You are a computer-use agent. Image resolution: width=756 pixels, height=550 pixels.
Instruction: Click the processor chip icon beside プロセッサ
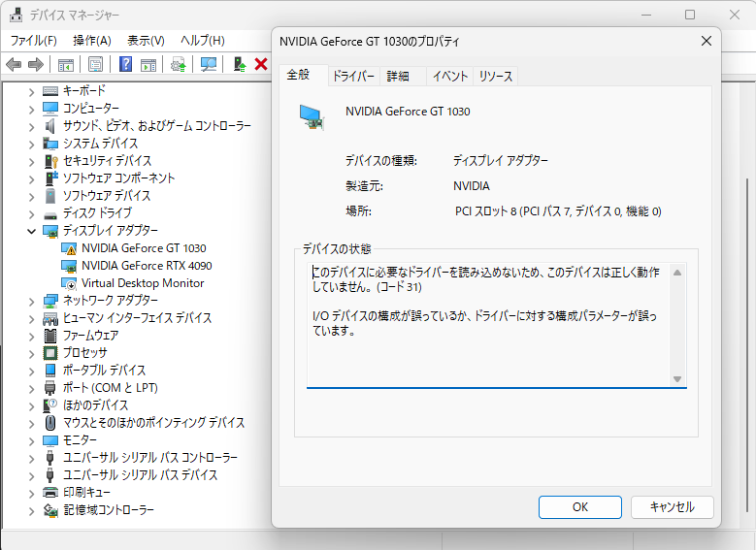tap(50, 353)
